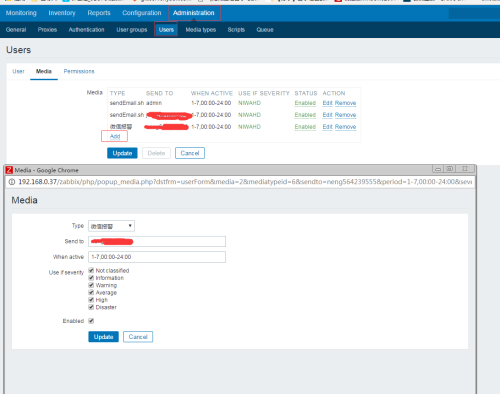Click the Send to input field

click(x=157, y=241)
